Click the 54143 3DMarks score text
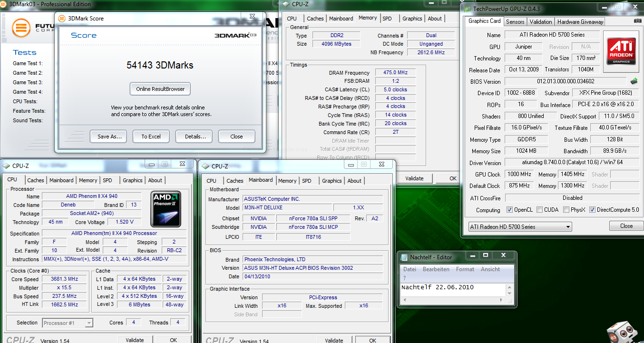 [160, 65]
